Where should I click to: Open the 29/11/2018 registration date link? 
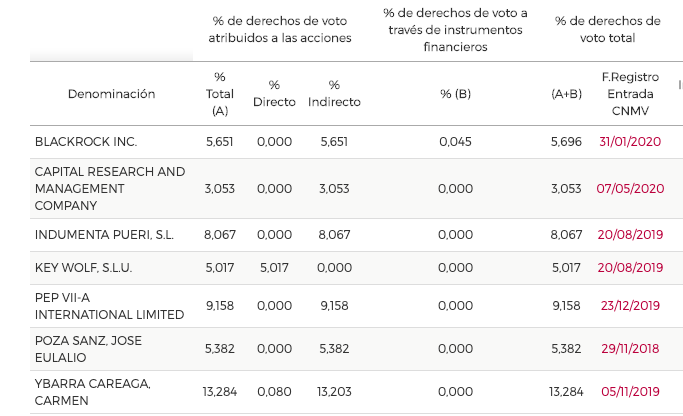coord(630,349)
